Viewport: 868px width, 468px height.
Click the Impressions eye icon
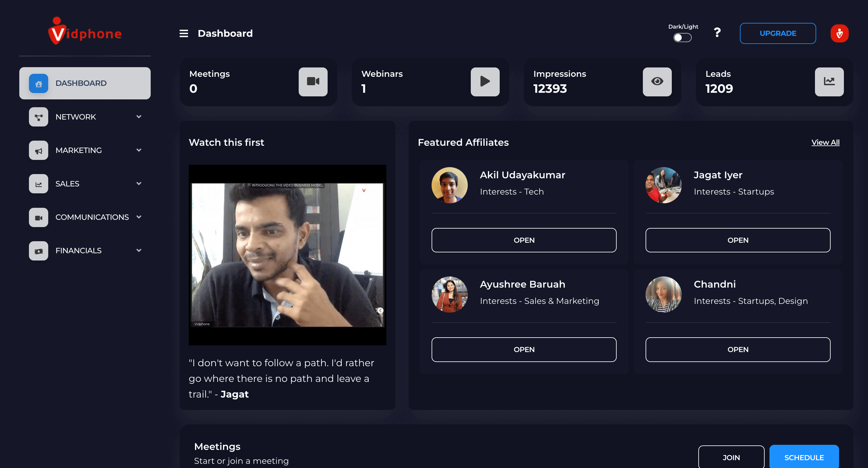(657, 82)
